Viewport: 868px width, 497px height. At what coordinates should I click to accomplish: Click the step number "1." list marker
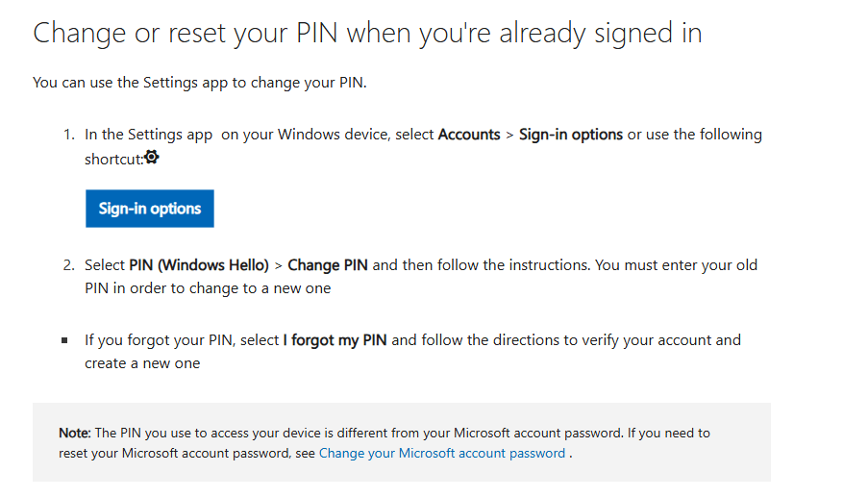[x=69, y=135]
